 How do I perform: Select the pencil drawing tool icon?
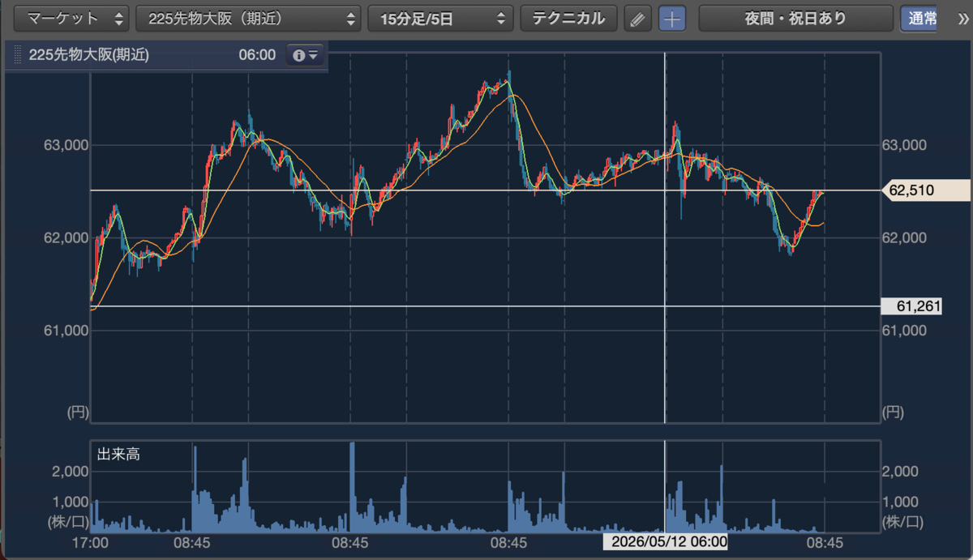(638, 19)
